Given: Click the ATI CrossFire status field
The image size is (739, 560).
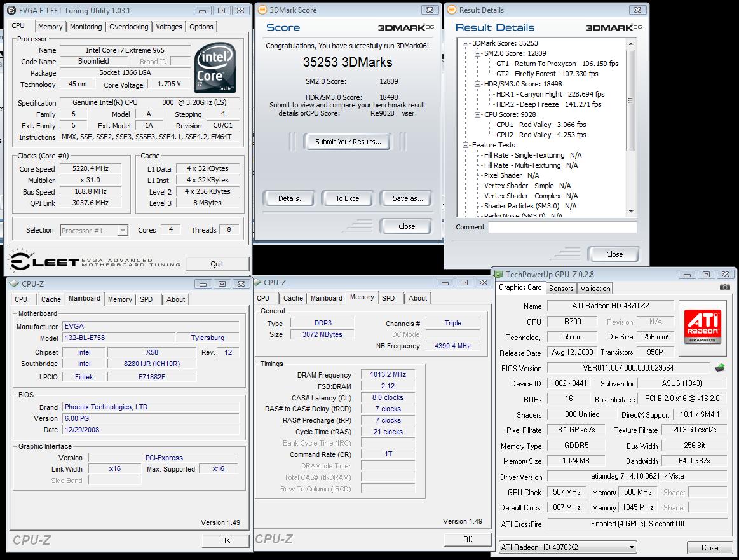Looking at the screenshot, I should coord(638,524).
